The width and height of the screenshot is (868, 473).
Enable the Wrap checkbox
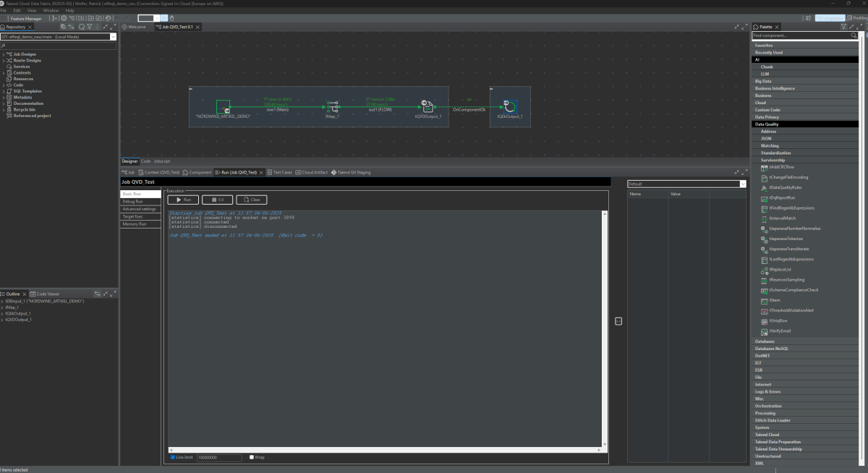tap(252, 457)
